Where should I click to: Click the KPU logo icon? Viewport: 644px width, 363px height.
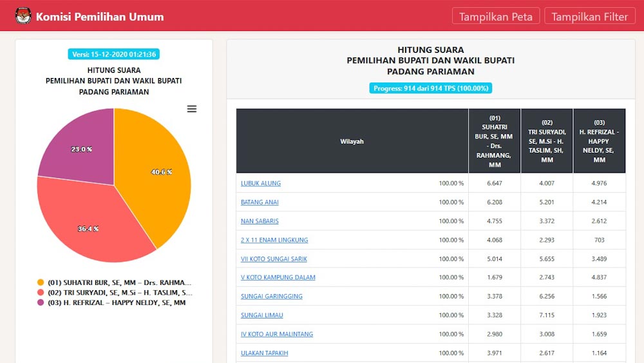[x=23, y=16]
